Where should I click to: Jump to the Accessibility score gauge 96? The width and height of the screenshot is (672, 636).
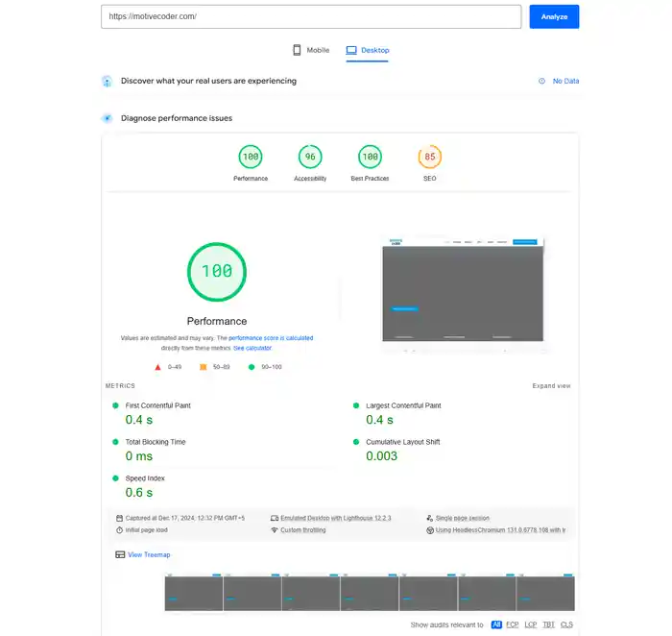point(310,157)
